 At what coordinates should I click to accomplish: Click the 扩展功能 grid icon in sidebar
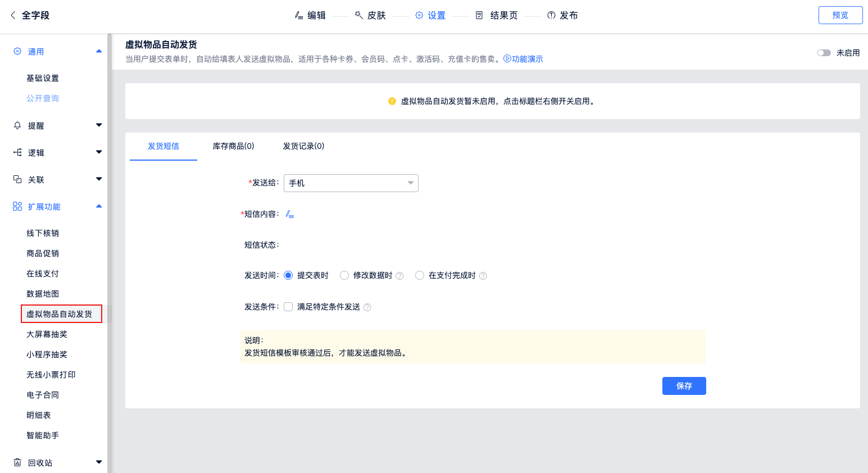(x=17, y=206)
